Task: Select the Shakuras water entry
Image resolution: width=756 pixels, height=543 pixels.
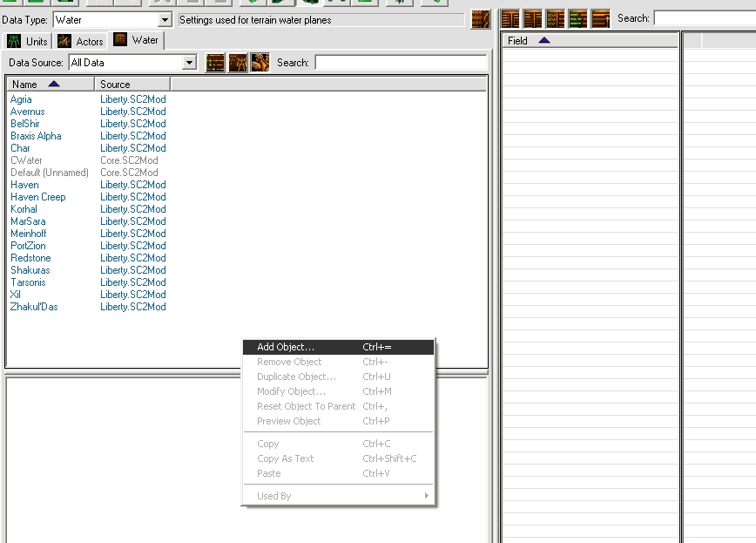Action: 30,270
